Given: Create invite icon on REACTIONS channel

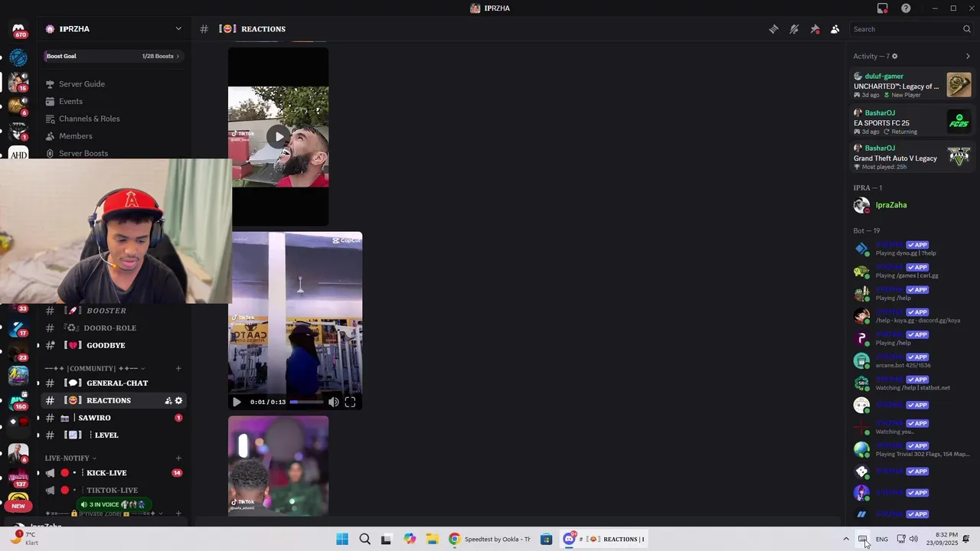Looking at the screenshot, I should coord(168,400).
